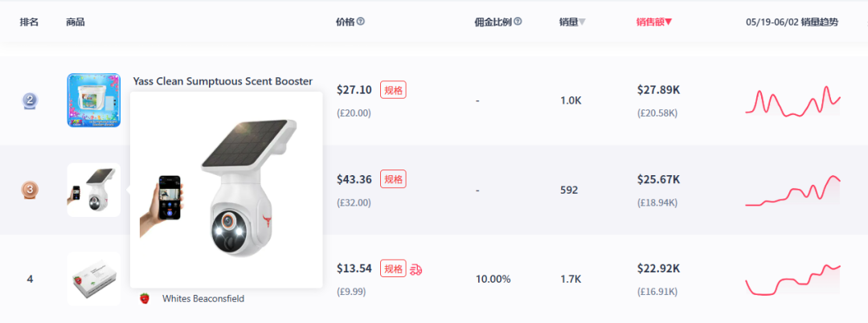Sort by 销量 using its arrow
This screenshot has height=323, width=868.
(582, 22)
